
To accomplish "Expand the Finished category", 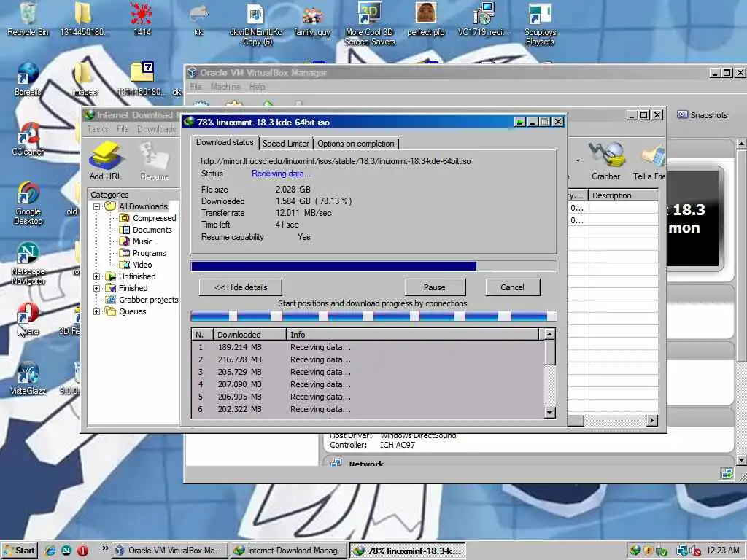I will point(97,288).
